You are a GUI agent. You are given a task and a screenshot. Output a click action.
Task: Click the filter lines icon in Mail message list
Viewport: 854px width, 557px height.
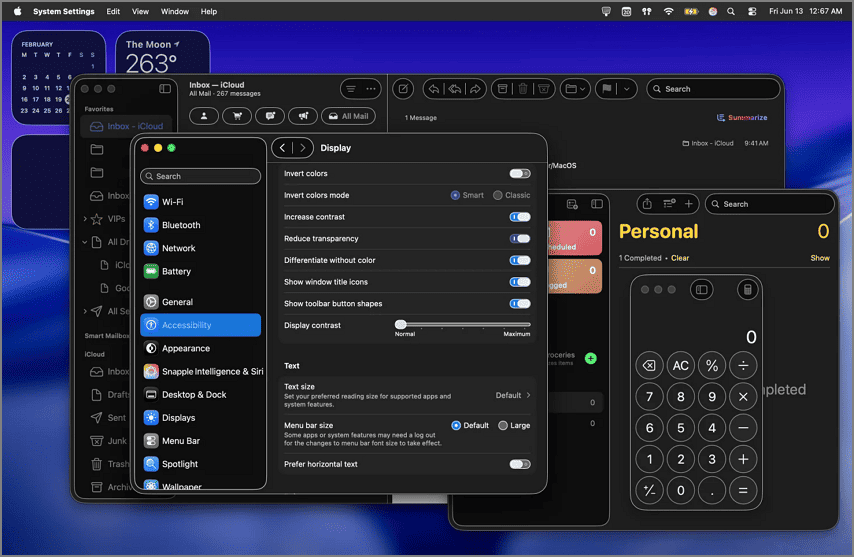coord(351,89)
